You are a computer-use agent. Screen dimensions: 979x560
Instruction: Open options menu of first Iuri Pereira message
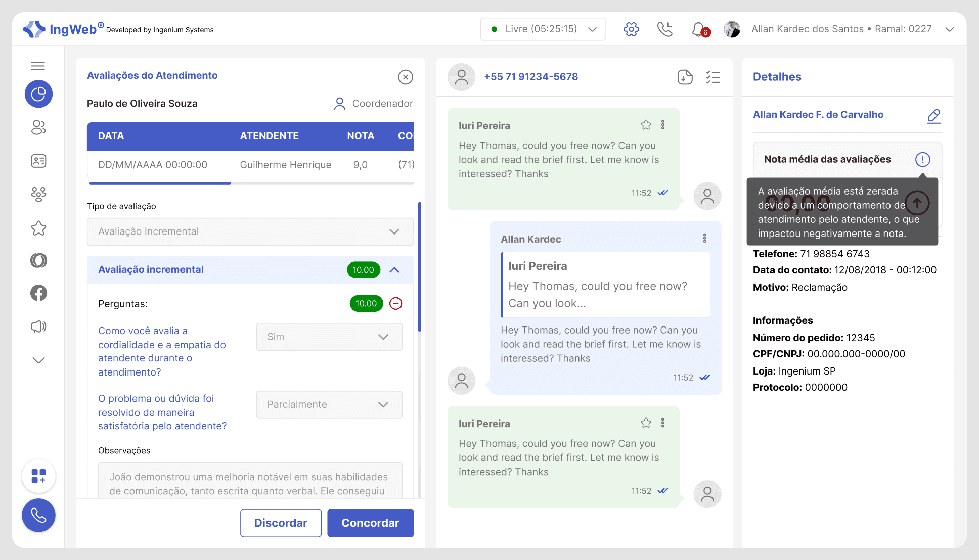point(663,125)
